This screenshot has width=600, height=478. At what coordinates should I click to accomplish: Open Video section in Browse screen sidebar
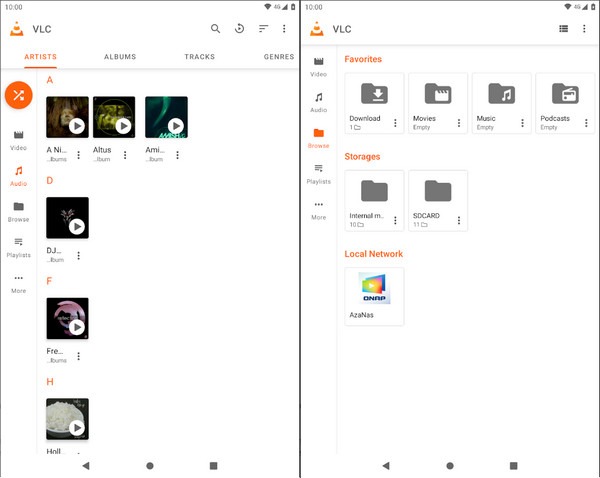pyautogui.click(x=318, y=67)
